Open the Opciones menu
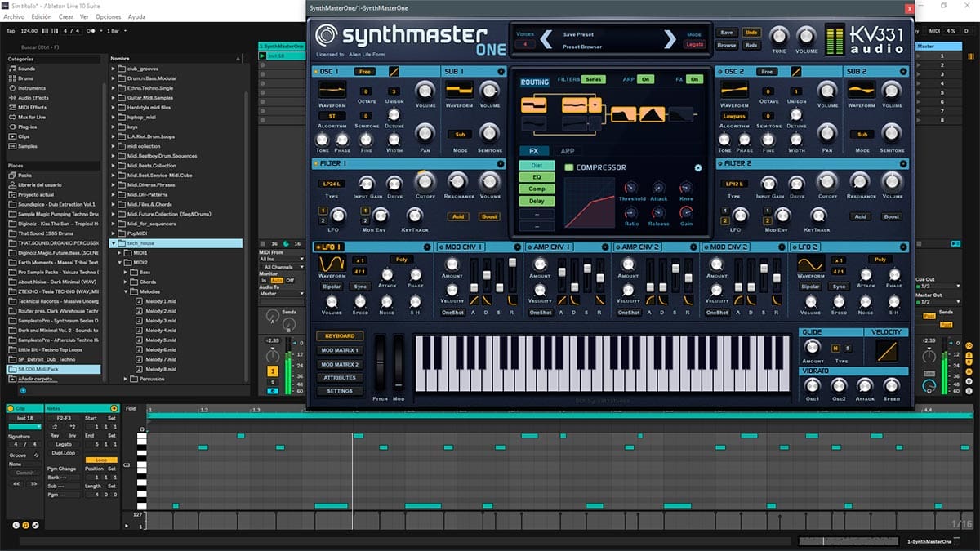 click(108, 16)
